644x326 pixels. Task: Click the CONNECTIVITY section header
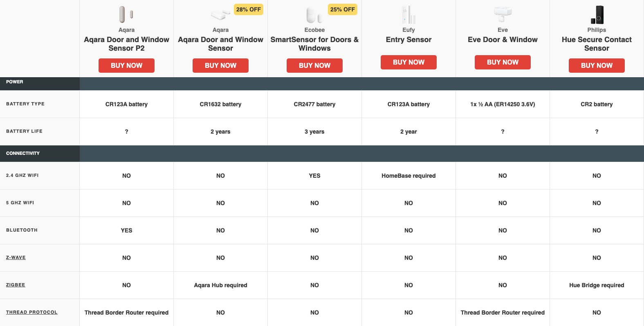pos(23,153)
